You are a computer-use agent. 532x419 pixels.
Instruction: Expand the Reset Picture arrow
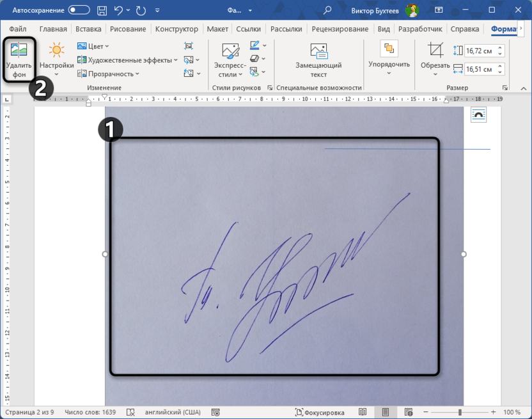(x=198, y=74)
